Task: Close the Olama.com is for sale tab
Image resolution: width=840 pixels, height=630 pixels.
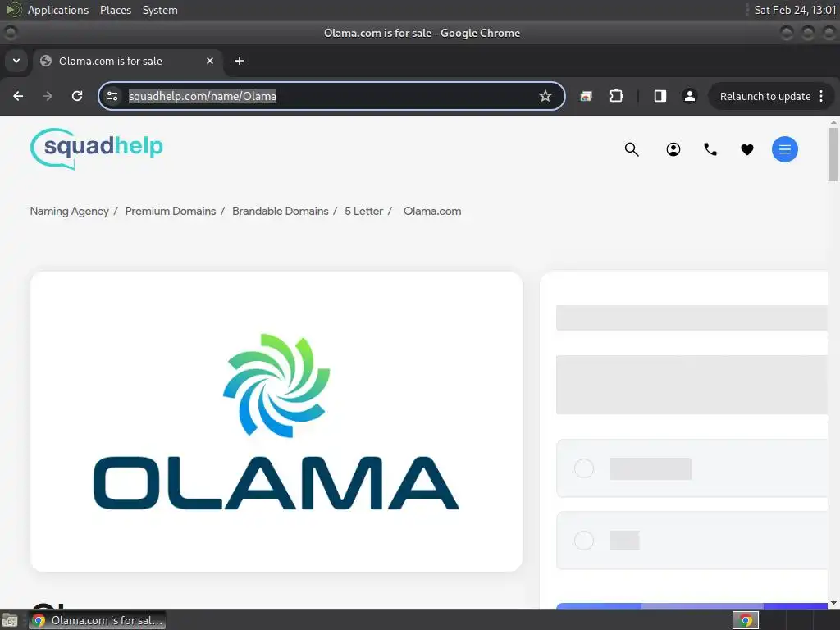Action: tap(210, 61)
